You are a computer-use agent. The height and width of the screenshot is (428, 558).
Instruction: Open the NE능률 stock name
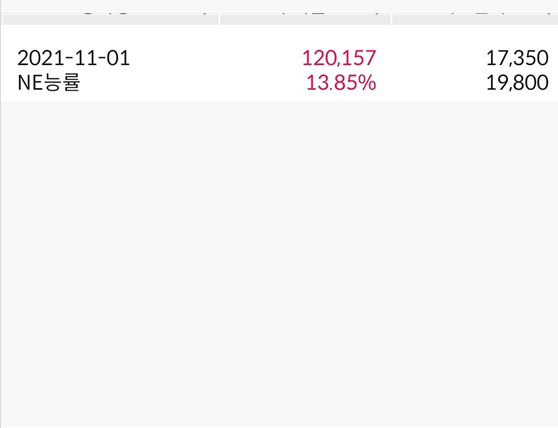tap(49, 83)
